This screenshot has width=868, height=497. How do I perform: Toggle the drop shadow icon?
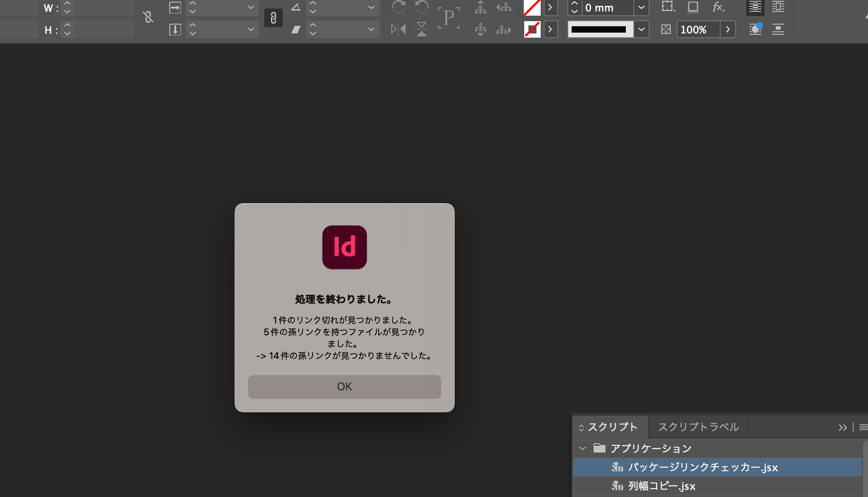pyautogui.click(x=693, y=7)
